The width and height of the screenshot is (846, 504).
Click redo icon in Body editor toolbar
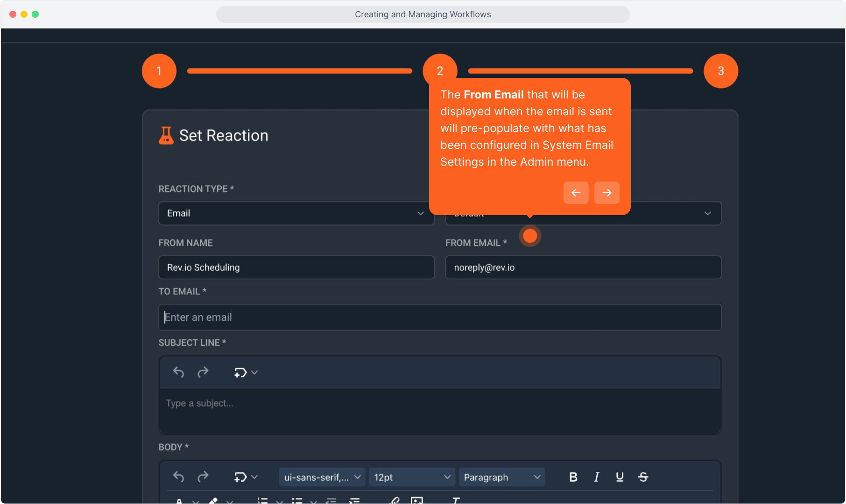pos(203,477)
